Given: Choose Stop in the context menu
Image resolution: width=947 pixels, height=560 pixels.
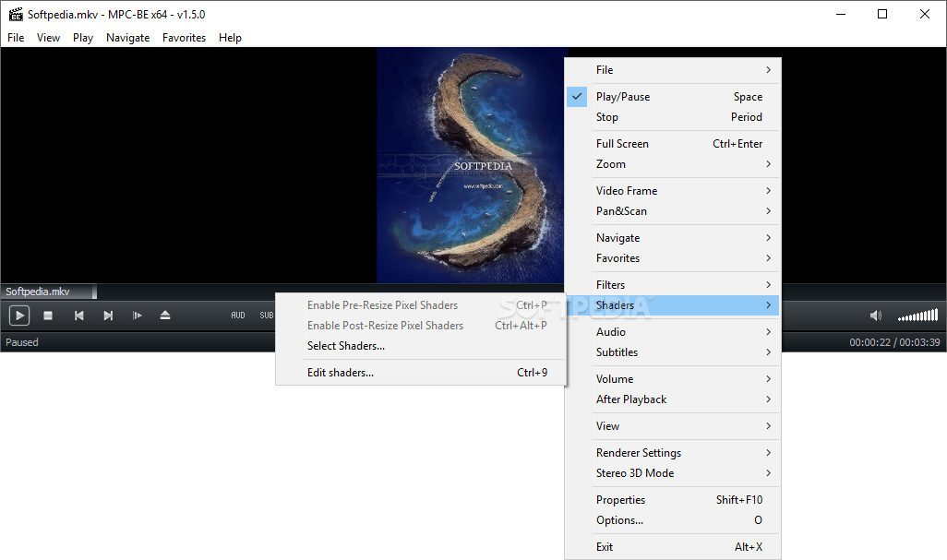Looking at the screenshot, I should pos(672,117).
